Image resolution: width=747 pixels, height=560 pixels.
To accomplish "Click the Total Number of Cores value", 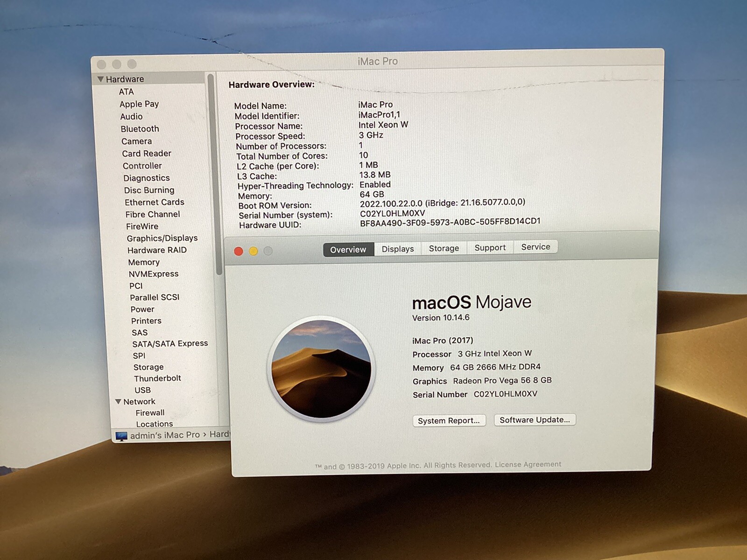I will click(364, 155).
